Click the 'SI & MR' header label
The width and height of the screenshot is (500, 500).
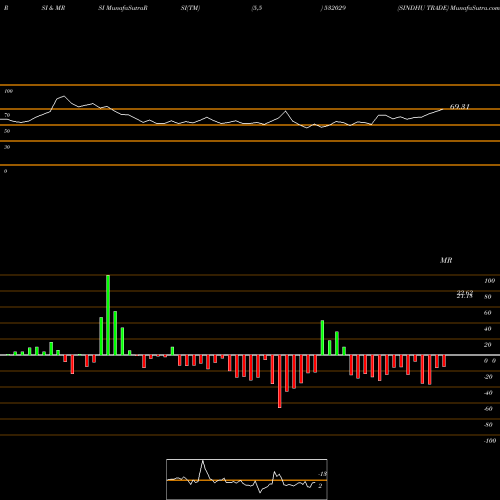(53, 8)
